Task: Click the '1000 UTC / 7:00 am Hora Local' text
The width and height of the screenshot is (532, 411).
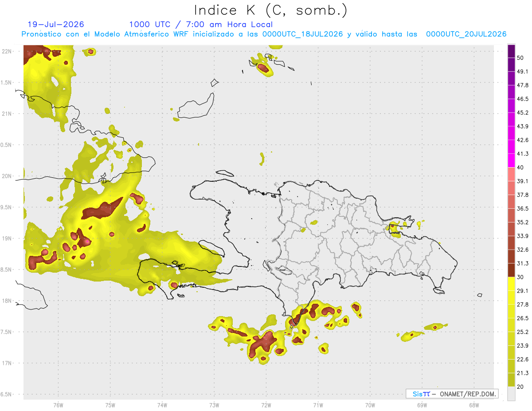Action: coord(201,25)
